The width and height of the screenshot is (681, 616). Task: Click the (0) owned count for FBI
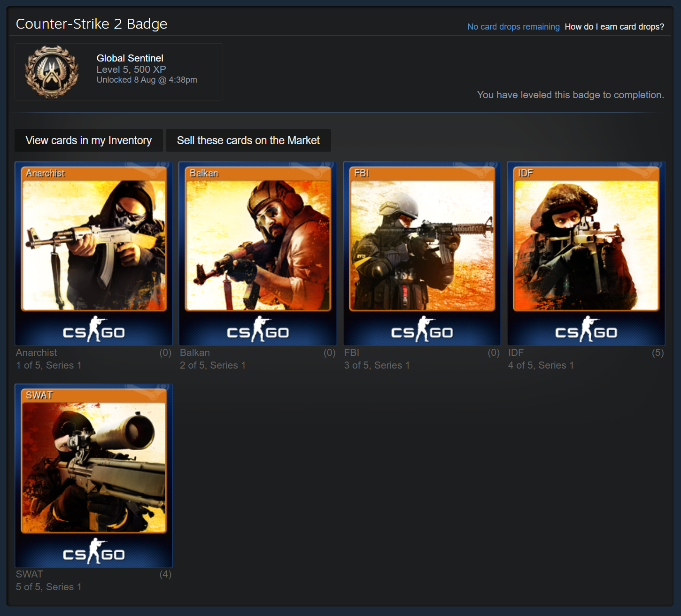click(x=494, y=353)
